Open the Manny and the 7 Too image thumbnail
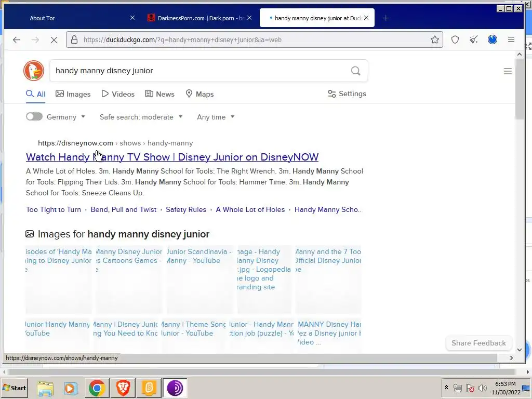 (x=328, y=280)
